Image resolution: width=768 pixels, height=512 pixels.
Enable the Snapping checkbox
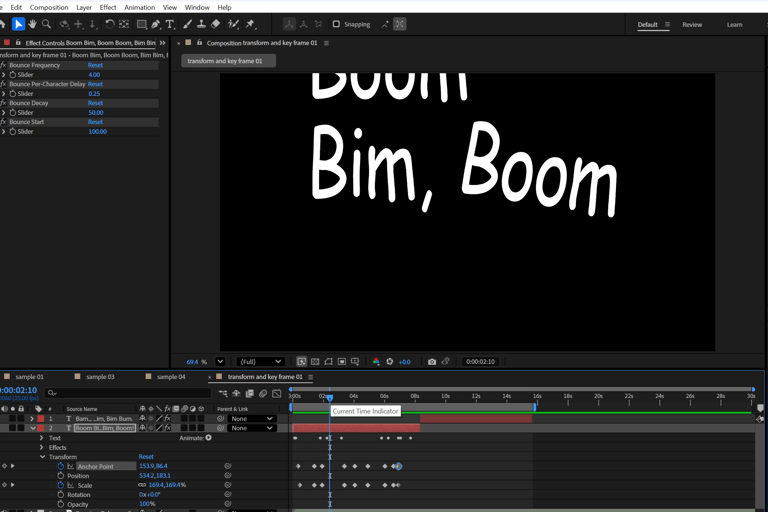336,24
